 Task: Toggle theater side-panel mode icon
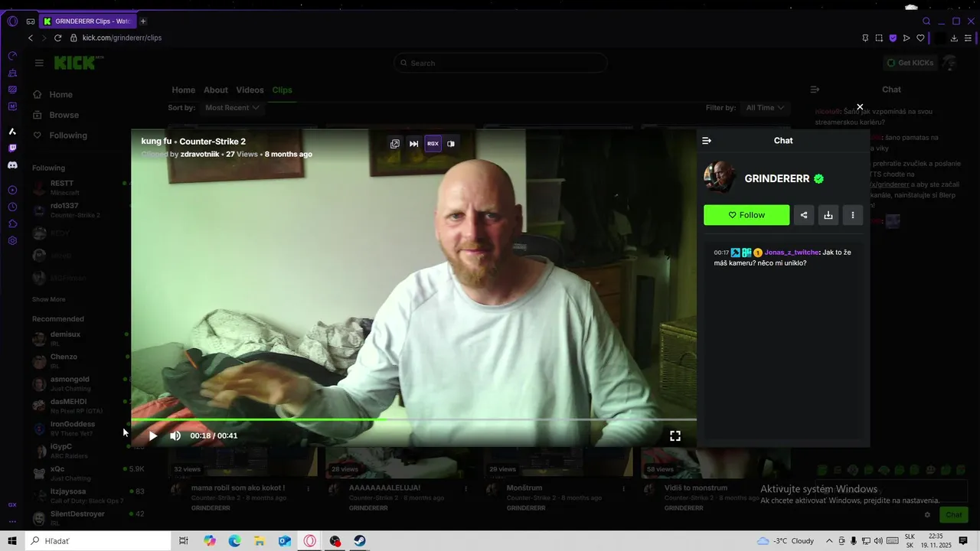click(451, 143)
